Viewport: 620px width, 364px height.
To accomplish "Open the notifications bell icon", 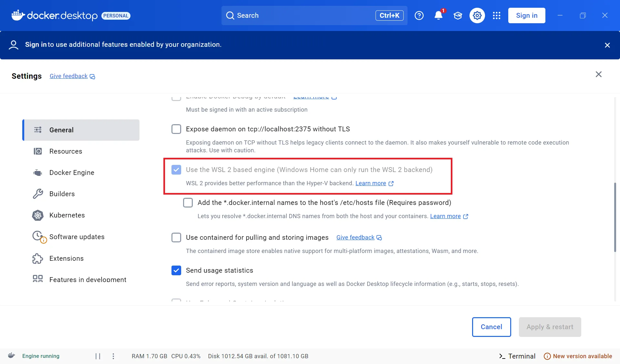I will click(438, 15).
